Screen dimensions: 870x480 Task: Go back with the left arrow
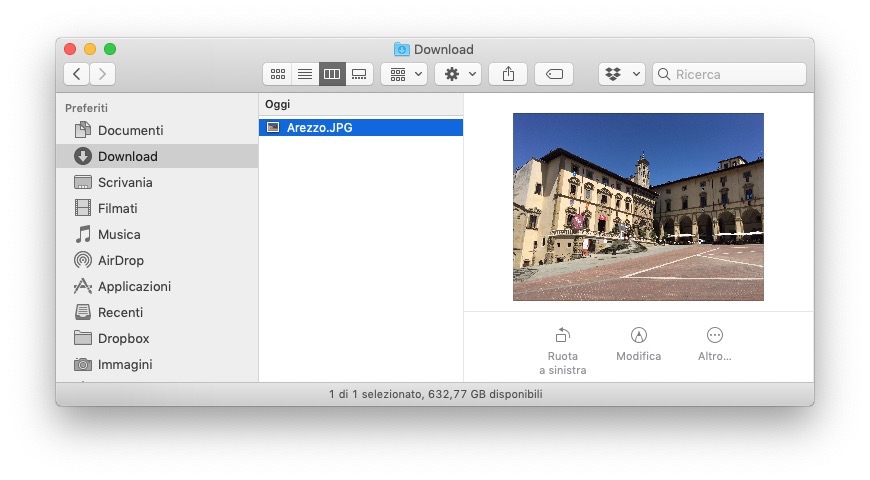click(x=77, y=74)
